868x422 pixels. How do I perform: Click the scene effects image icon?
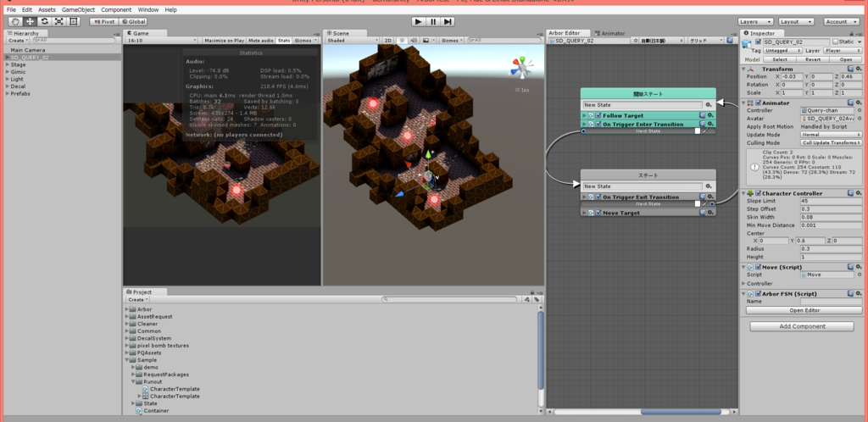pyautogui.click(x=426, y=41)
